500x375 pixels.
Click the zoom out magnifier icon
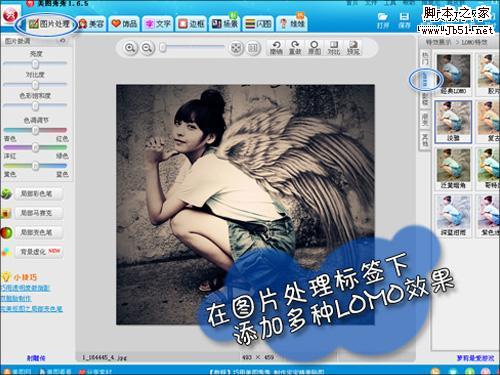147,48
